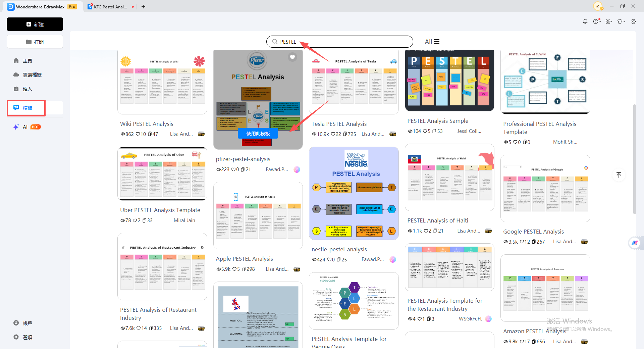Open the WSGkFeFL avatar on Restaurant Industry template
This screenshot has height=349, width=644.
488,319
